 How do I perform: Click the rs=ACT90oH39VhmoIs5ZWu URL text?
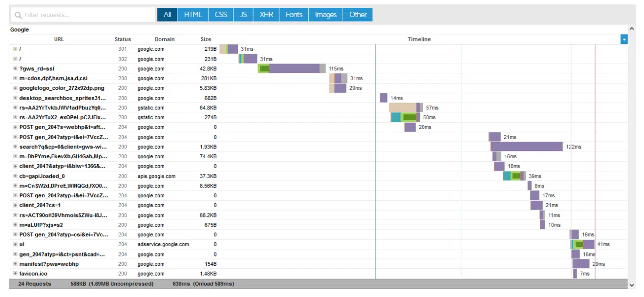tap(63, 215)
